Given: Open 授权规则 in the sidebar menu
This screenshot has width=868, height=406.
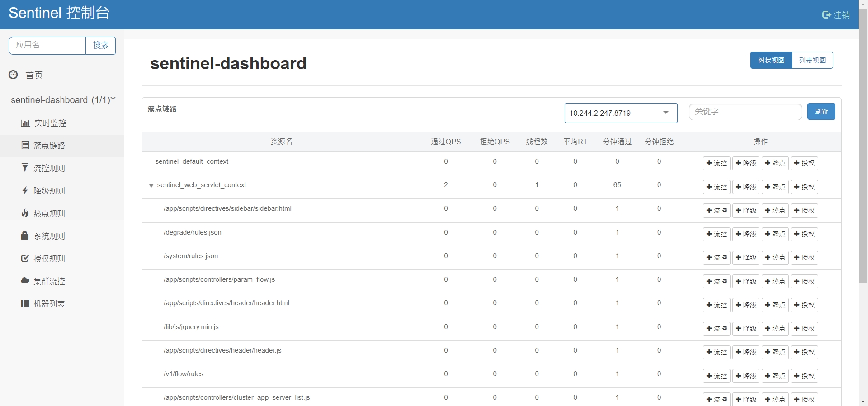Looking at the screenshot, I should [49, 259].
